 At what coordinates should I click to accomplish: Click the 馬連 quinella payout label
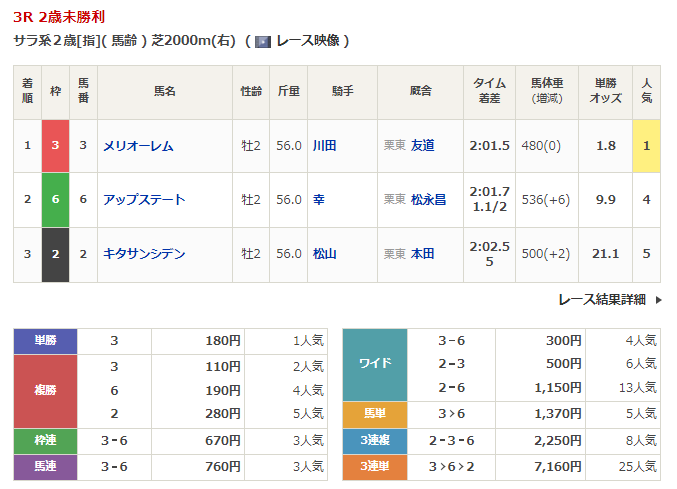click(x=48, y=466)
